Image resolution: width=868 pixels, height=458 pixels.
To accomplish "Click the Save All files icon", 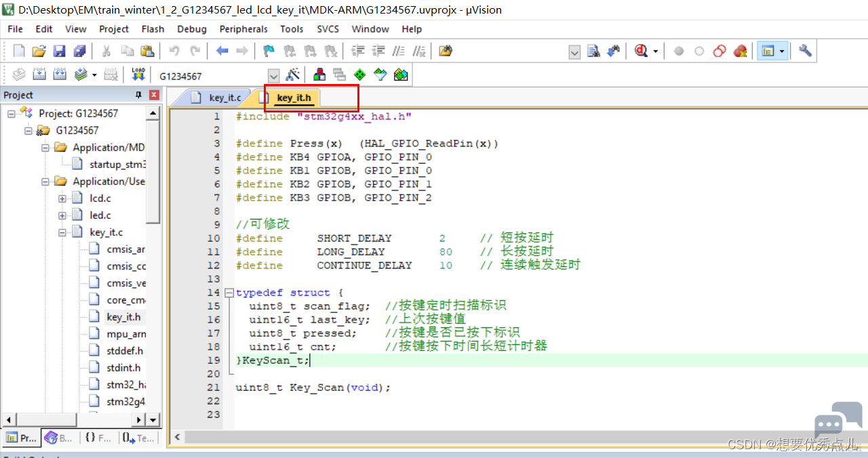I will tap(79, 51).
